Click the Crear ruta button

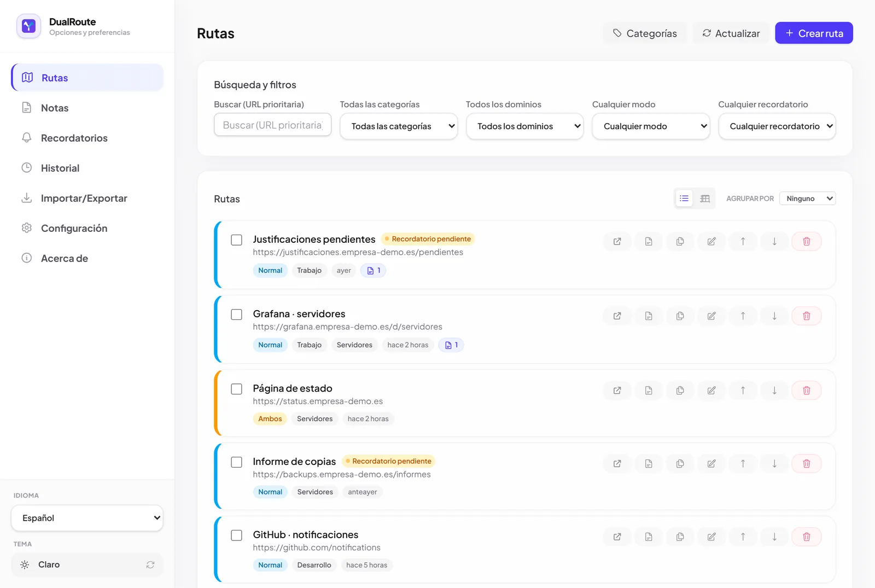814,33
